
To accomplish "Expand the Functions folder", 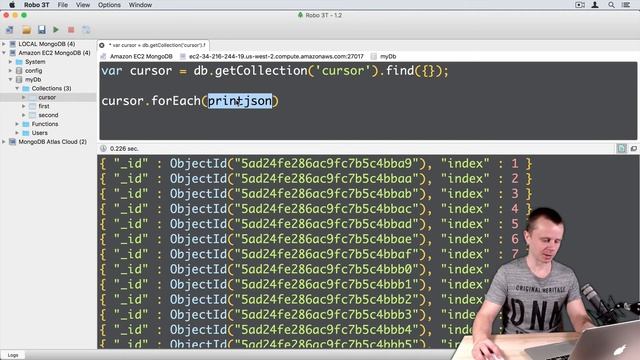I will pos(17,124).
